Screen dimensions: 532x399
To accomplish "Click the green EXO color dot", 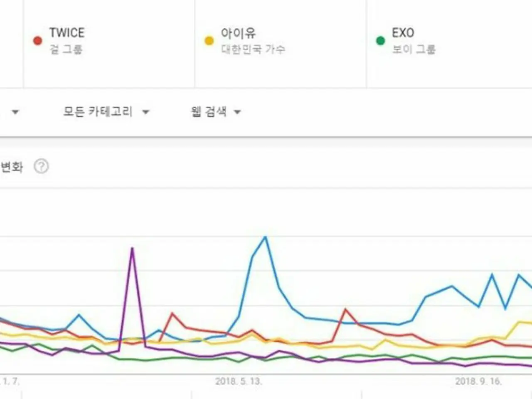I will pos(380,41).
